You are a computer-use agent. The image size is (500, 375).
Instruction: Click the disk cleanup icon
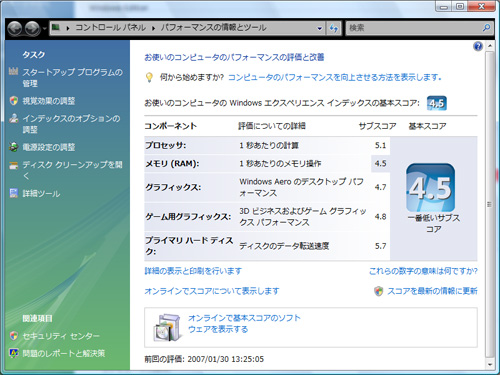click(13, 165)
